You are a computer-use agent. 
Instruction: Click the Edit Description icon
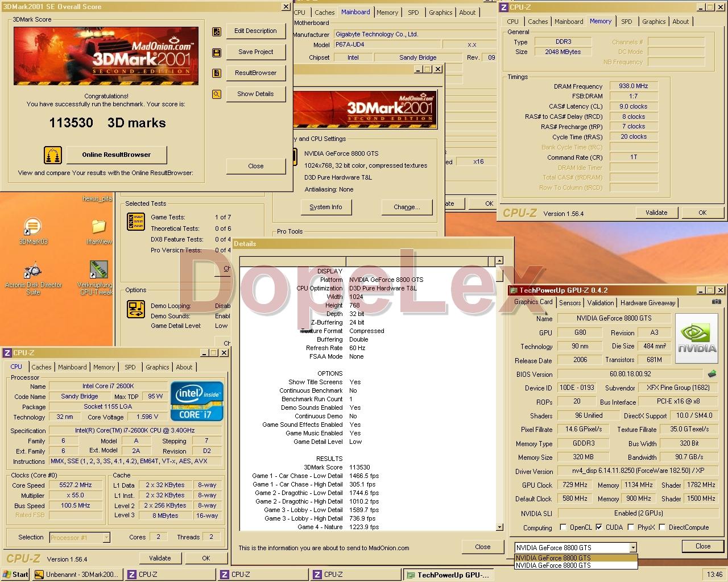(217, 32)
